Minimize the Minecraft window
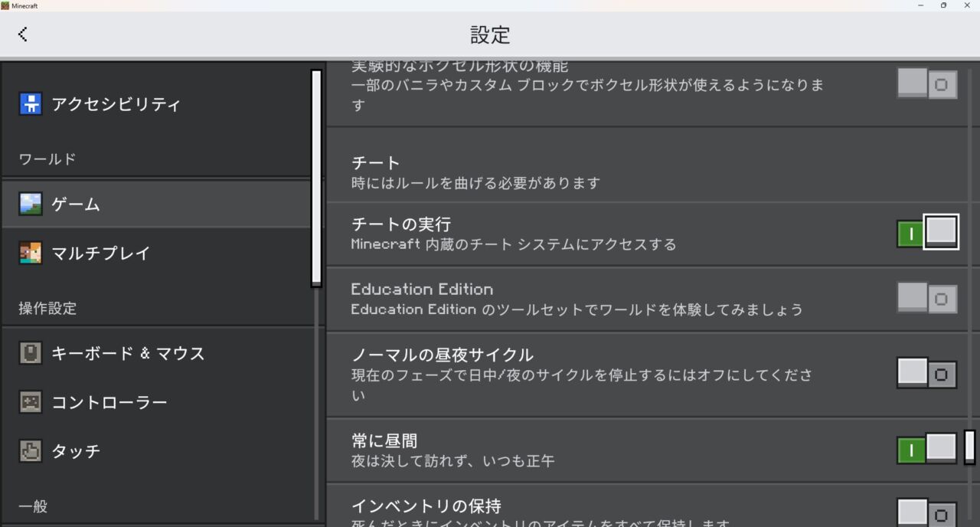The width and height of the screenshot is (980, 527). pyautogui.click(x=920, y=5)
